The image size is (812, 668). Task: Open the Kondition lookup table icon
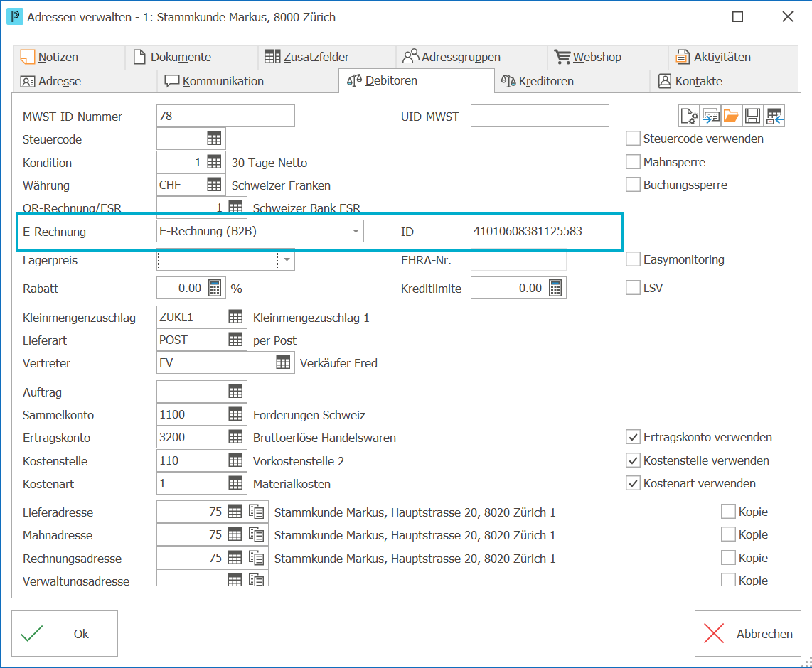click(x=214, y=162)
